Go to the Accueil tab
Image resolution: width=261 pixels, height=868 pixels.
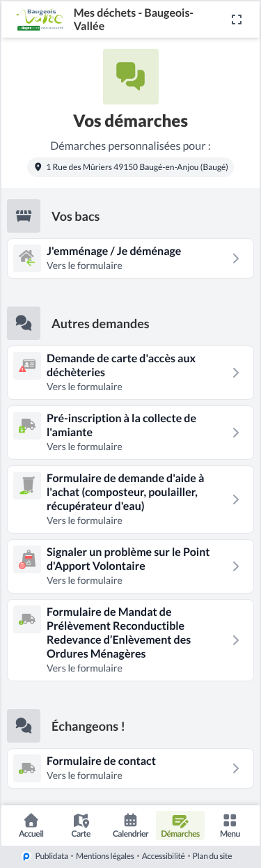pos(31,826)
